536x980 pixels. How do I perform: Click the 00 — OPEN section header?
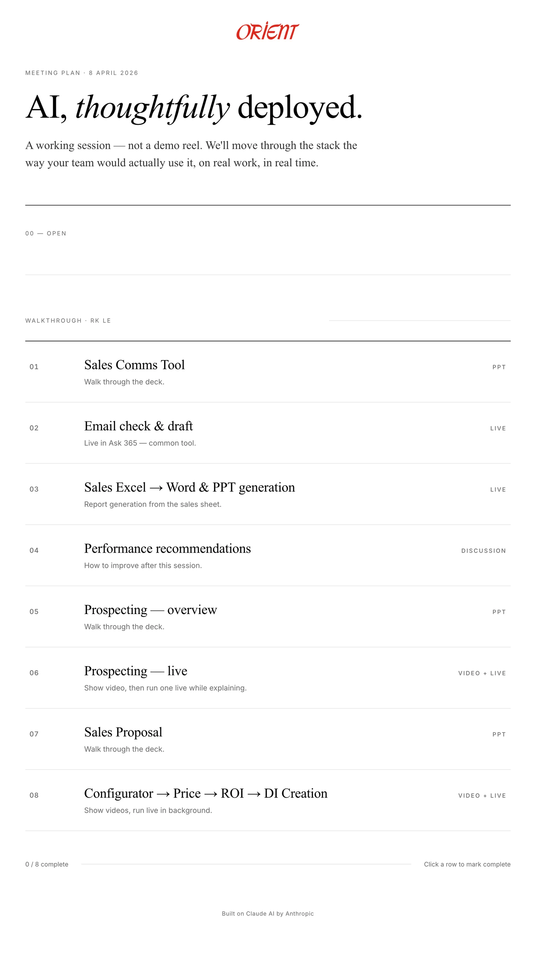pyautogui.click(x=46, y=234)
